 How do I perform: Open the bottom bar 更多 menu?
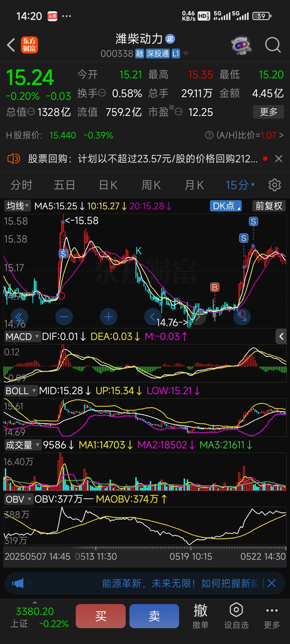click(272, 616)
